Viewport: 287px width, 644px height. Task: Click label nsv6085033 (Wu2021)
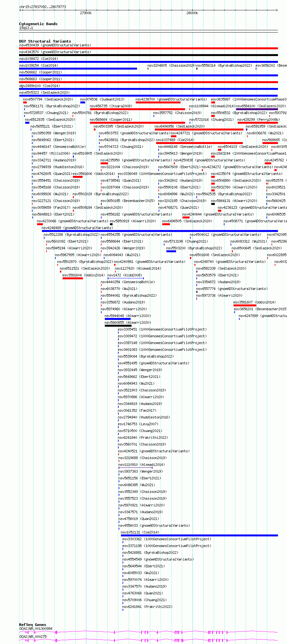(x=141, y=573)
